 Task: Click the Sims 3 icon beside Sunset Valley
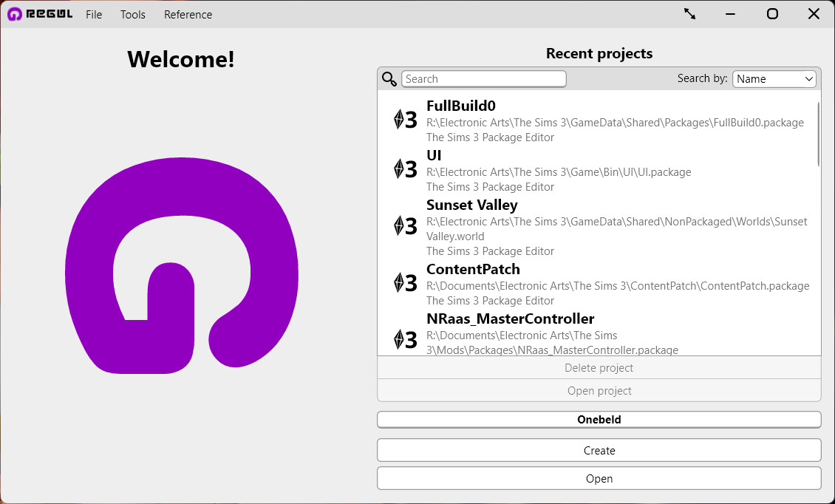coord(405,226)
